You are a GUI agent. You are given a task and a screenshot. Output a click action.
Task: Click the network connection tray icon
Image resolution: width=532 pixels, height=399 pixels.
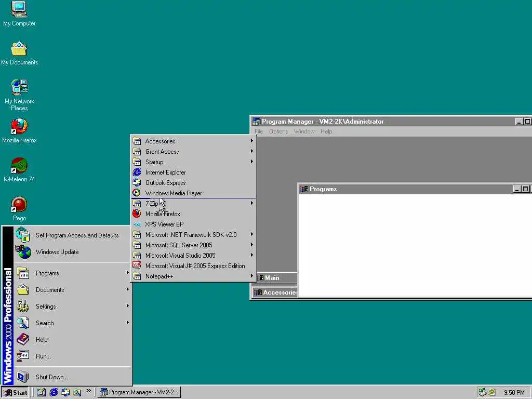483,392
